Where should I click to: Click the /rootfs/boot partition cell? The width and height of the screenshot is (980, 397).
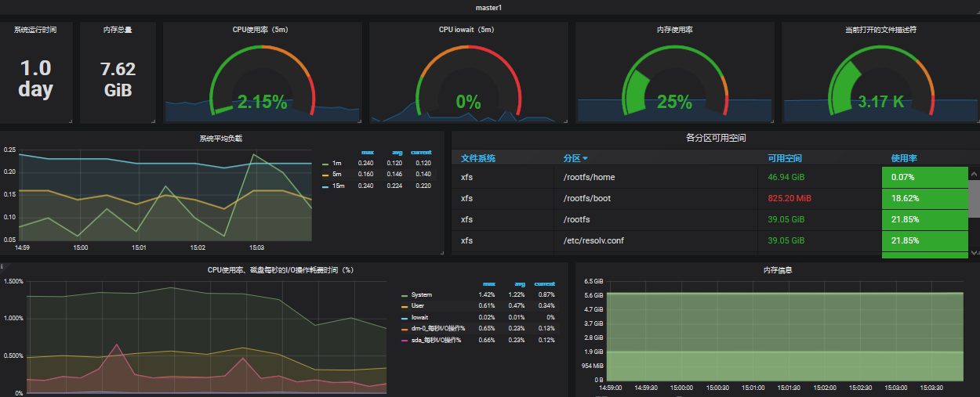click(587, 198)
